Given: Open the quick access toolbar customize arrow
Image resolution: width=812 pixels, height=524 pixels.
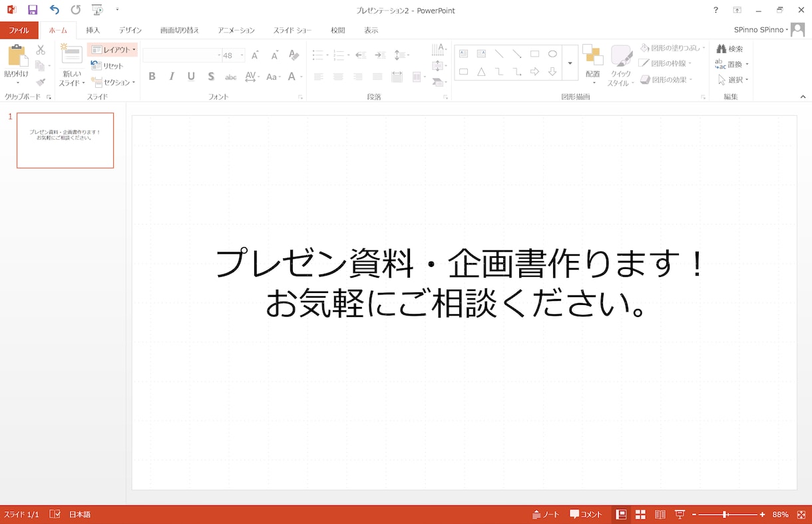Looking at the screenshot, I should (x=117, y=10).
